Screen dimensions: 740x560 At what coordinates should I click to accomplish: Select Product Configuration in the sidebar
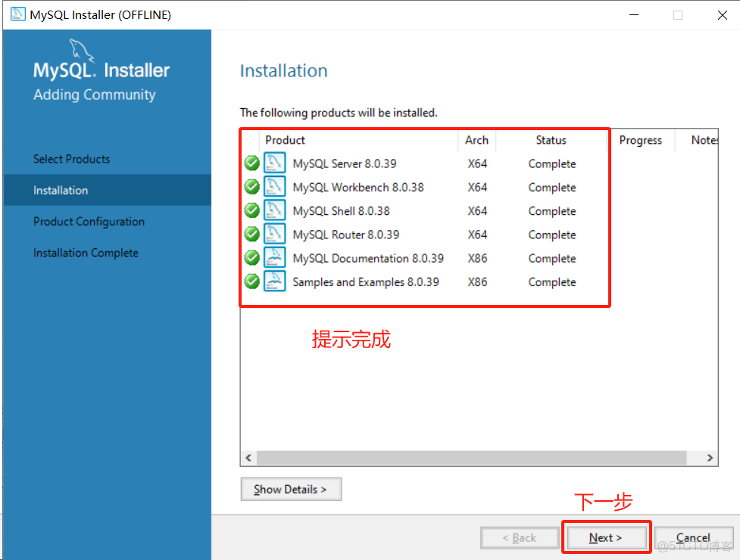tap(89, 221)
